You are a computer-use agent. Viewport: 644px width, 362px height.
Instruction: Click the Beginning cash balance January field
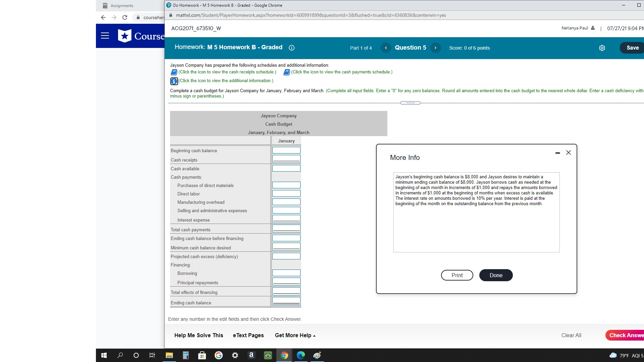(x=286, y=150)
